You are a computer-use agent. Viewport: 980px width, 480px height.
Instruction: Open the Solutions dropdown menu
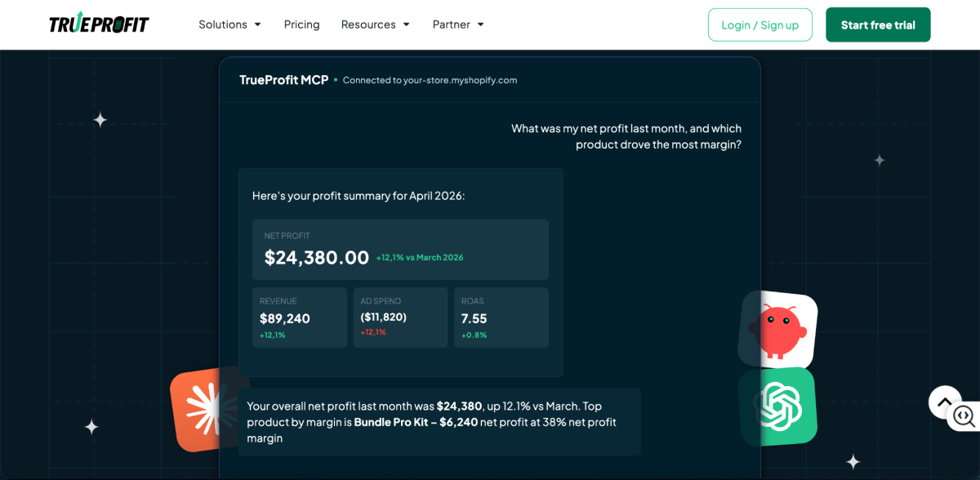[229, 24]
